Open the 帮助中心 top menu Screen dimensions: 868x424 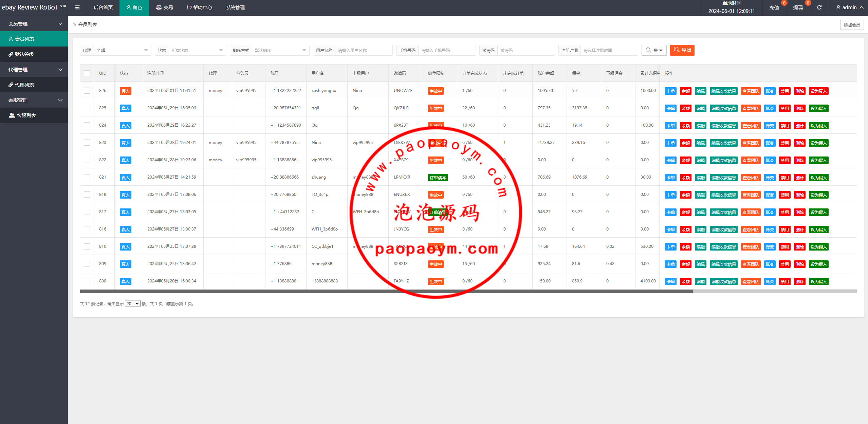coord(199,7)
